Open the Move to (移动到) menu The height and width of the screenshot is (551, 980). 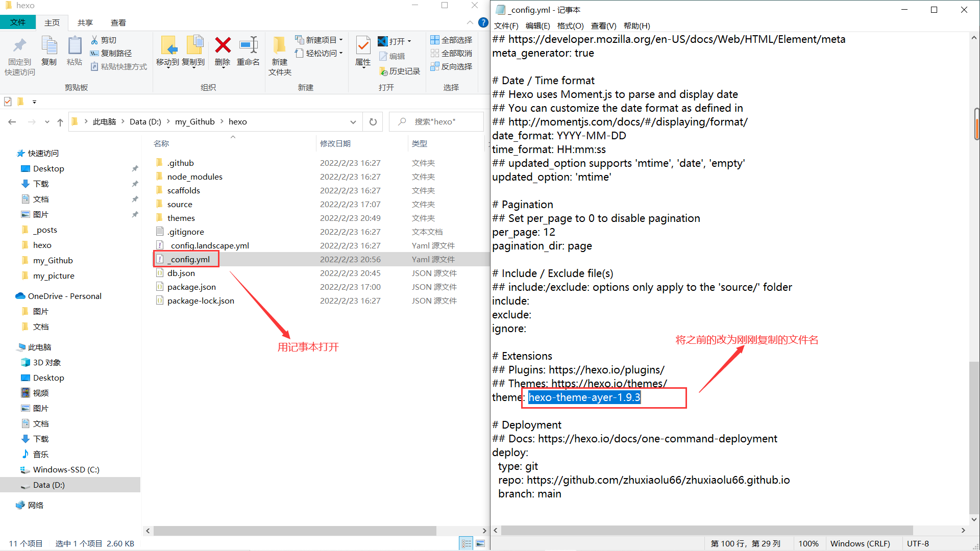167,51
